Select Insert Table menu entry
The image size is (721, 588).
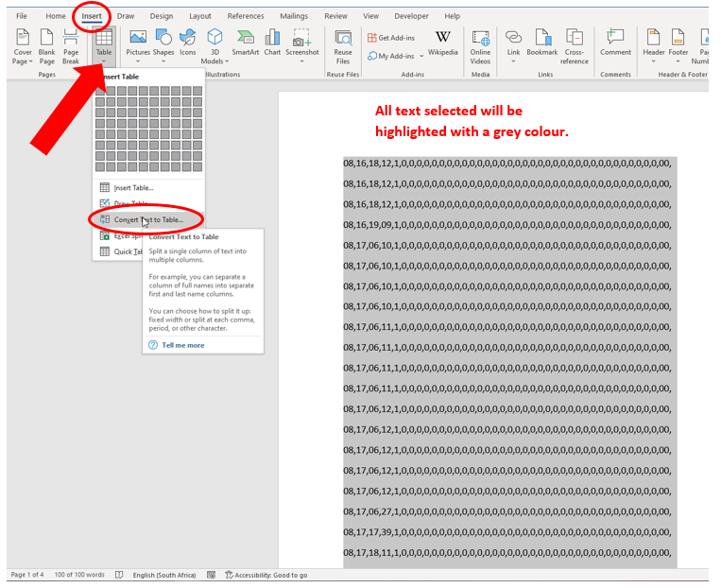(133, 188)
